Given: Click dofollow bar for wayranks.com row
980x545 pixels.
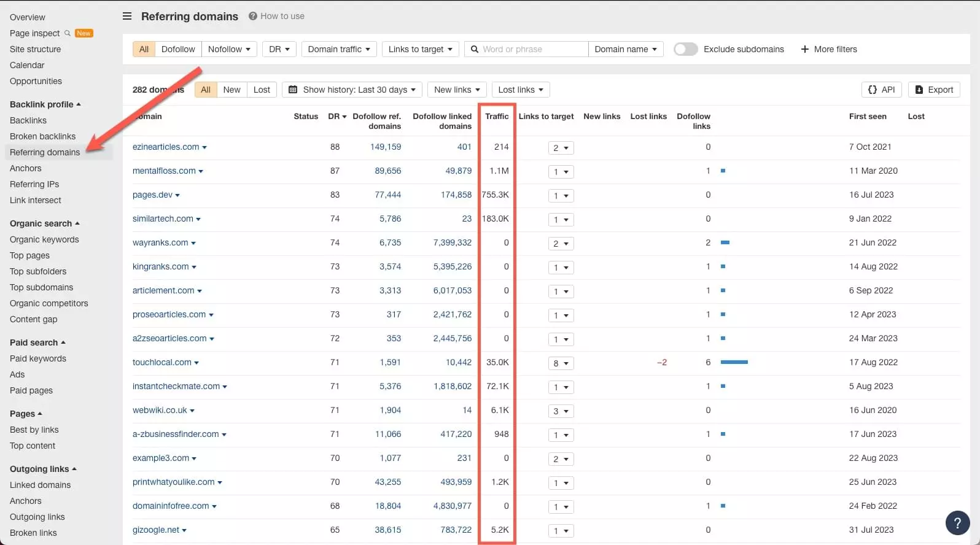Looking at the screenshot, I should (x=725, y=242).
